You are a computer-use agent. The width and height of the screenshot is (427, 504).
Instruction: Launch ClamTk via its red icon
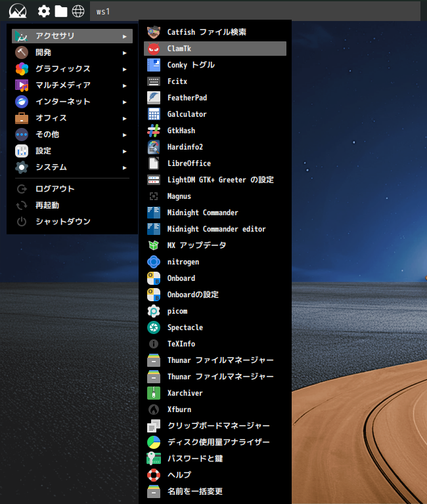(x=154, y=49)
